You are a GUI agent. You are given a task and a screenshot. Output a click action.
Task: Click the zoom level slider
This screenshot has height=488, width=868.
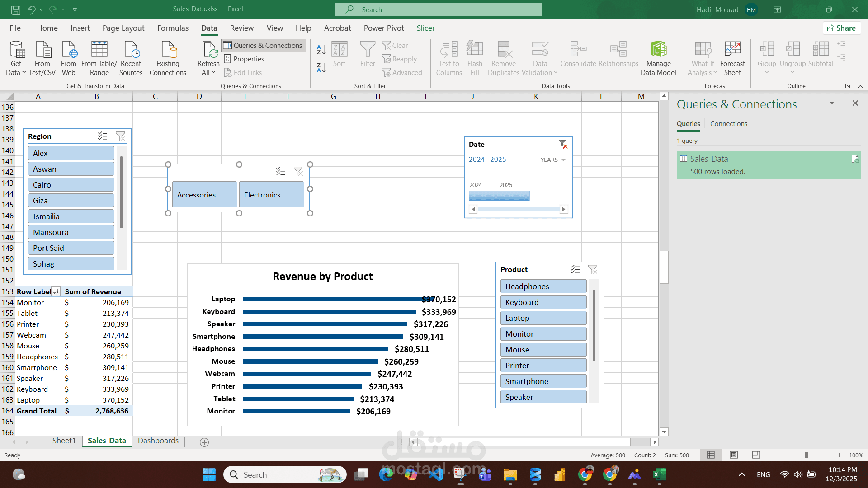coord(806,455)
